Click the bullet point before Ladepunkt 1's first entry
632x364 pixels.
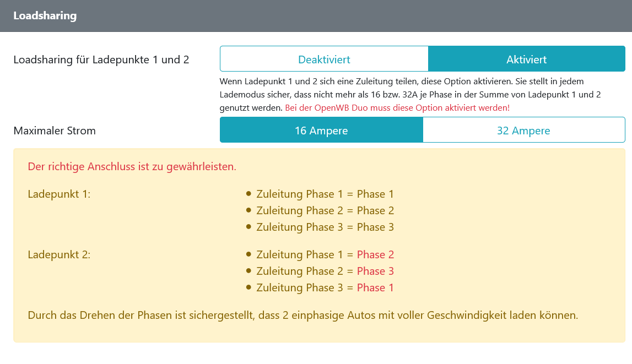click(x=249, y=194)
